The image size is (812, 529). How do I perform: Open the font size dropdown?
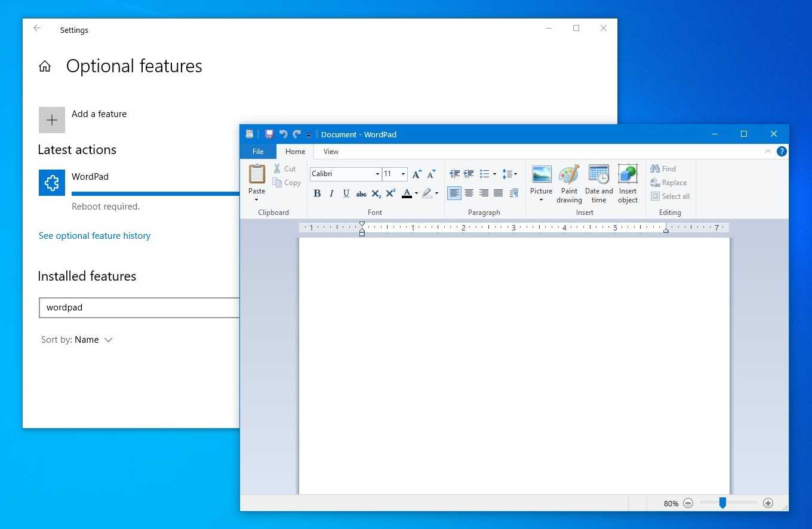[403, 174]
